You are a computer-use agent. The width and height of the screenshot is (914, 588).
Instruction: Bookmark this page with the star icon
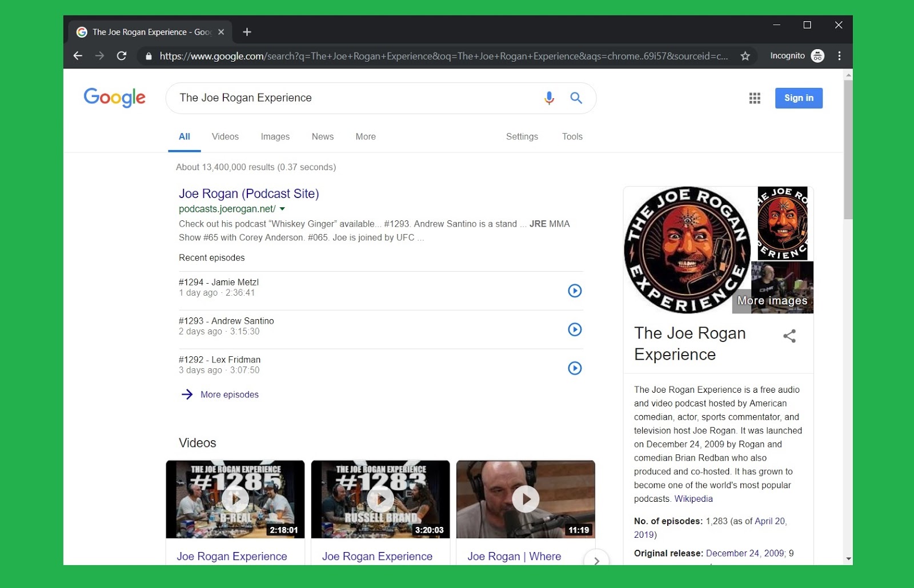pyautogui.click(x=745, y=56)
